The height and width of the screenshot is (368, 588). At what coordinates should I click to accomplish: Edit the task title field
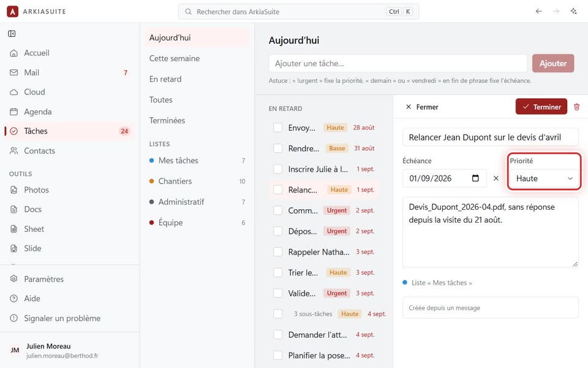point(491,137)
